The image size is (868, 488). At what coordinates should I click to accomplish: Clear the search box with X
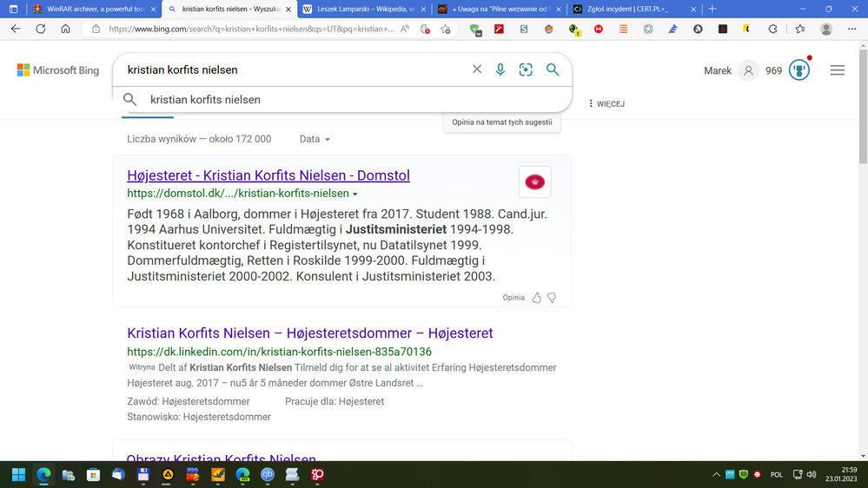point(477,69)
